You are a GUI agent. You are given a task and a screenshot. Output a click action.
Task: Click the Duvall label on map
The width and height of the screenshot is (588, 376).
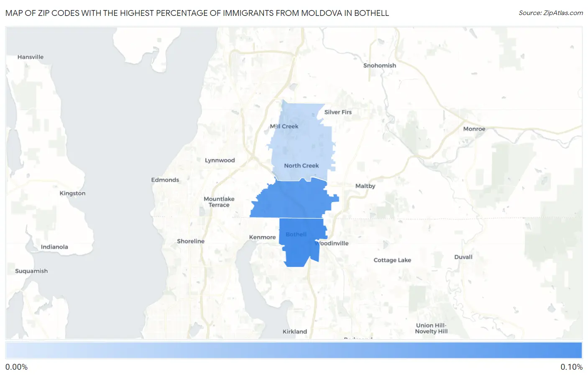click(x=463, y=257)
